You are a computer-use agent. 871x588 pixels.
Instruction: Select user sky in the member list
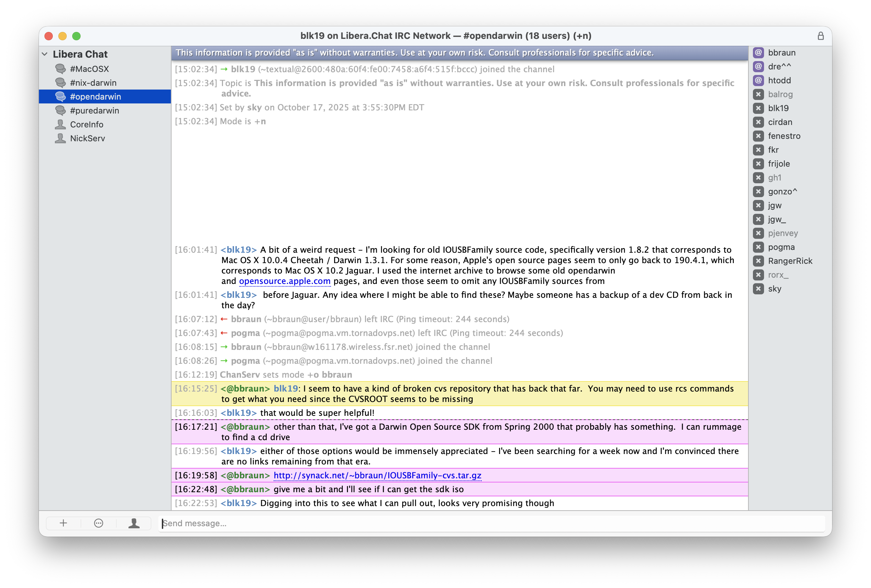point(775,288)
